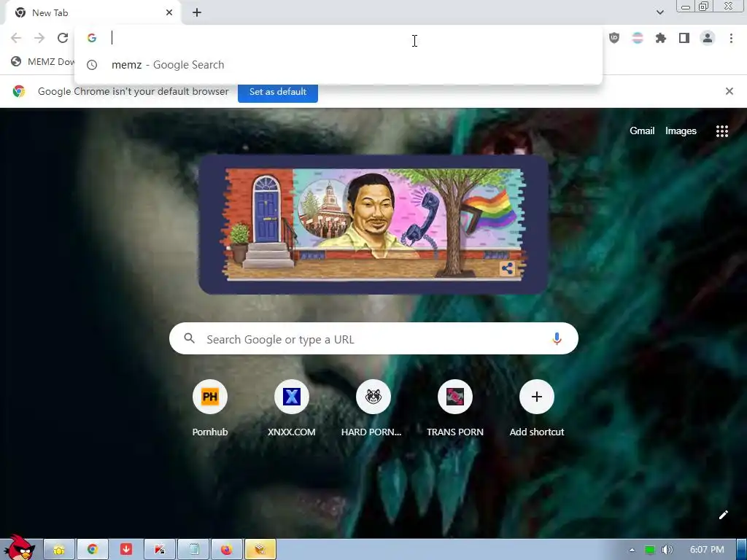Image resolution: width=747 pixels, height=560 pixels.
Task: Click the Customize this page pencil icon
Action: pos(723,515)
